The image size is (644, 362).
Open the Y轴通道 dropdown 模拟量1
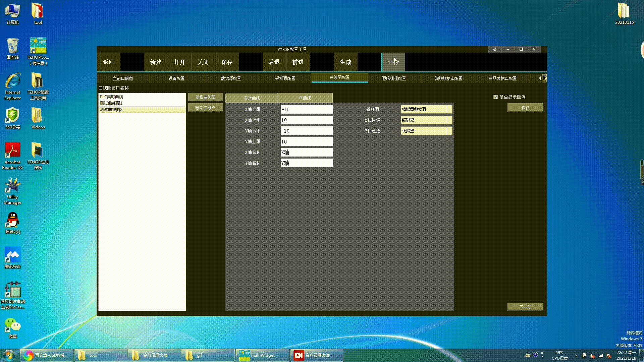click(426, 131)
